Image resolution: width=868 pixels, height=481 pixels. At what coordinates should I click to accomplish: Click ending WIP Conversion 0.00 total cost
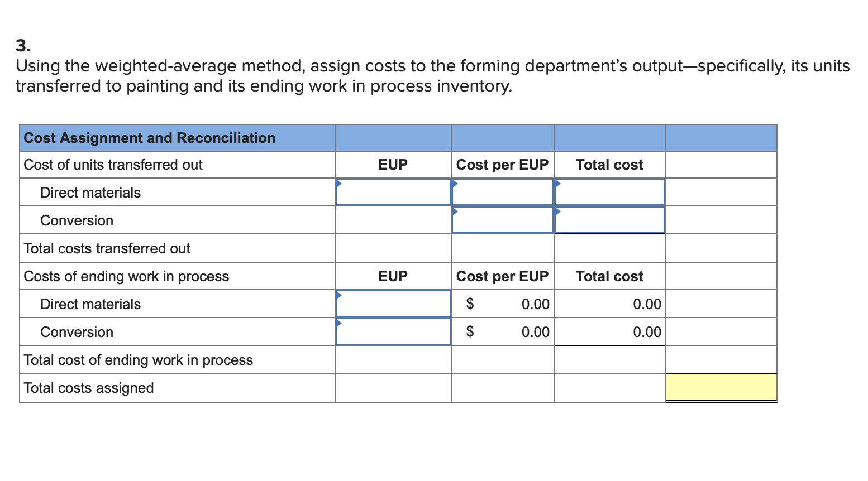point(647,332)
